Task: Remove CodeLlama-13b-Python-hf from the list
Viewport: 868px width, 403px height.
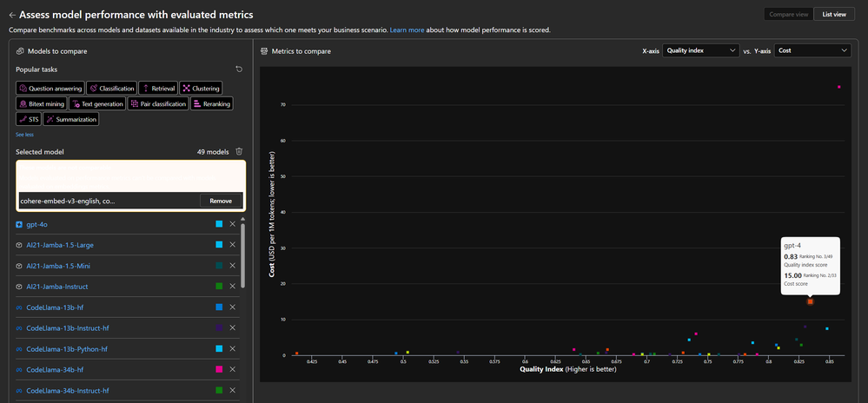Action: tap(233, 349)
